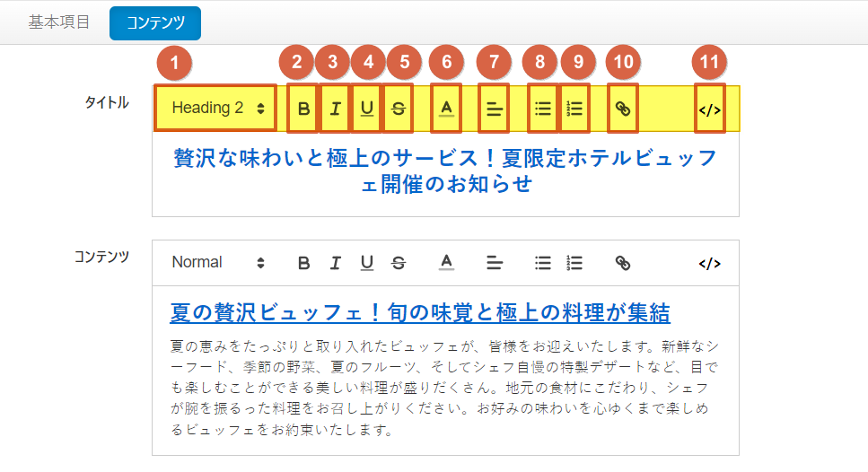
Task: Apply numbered list in content toolbar
Action: 574,263
